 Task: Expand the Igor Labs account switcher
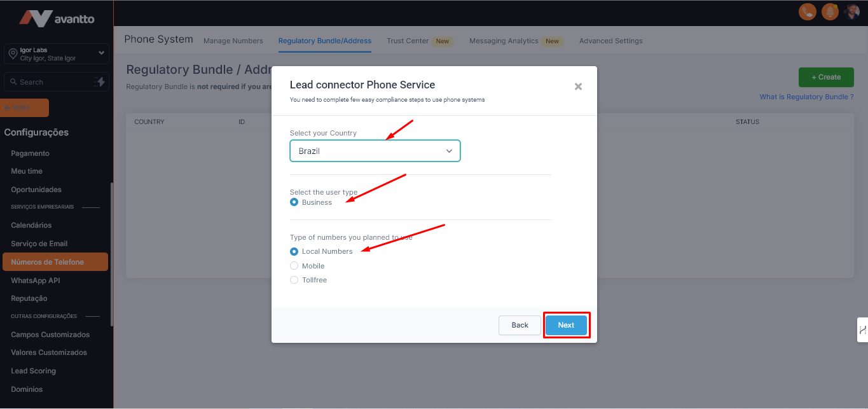(x=101, y=53)
